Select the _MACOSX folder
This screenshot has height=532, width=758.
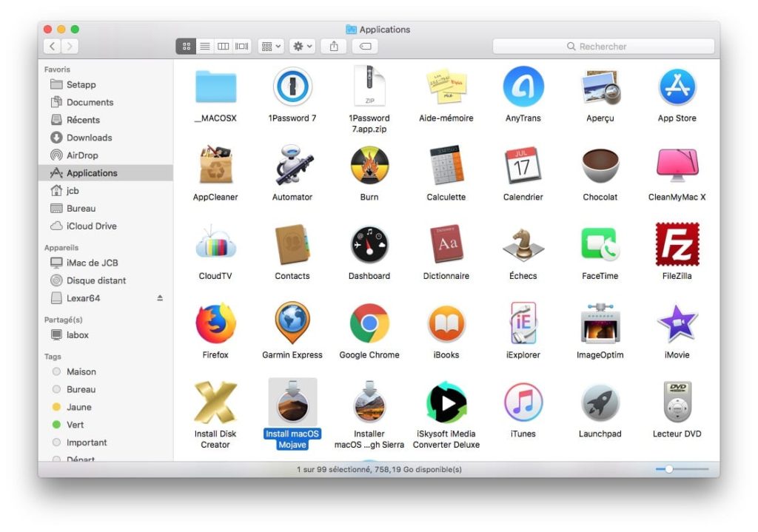coord(215,87)
